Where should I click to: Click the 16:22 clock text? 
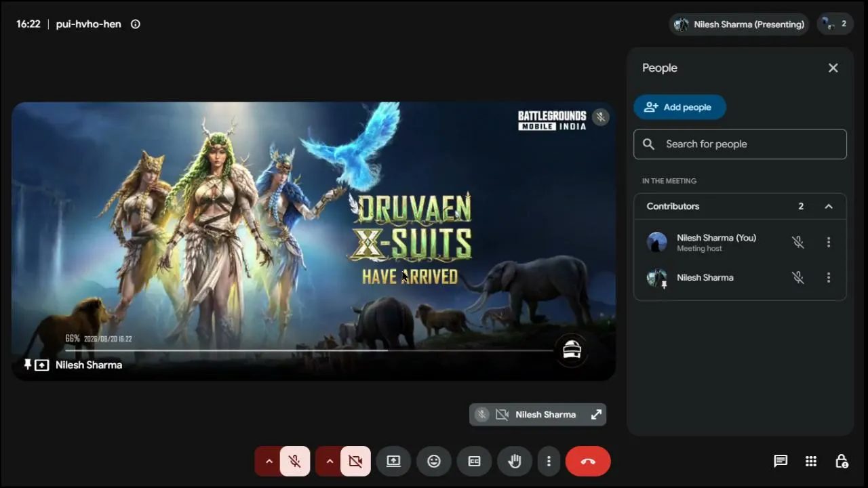click(x=28, y=24)
